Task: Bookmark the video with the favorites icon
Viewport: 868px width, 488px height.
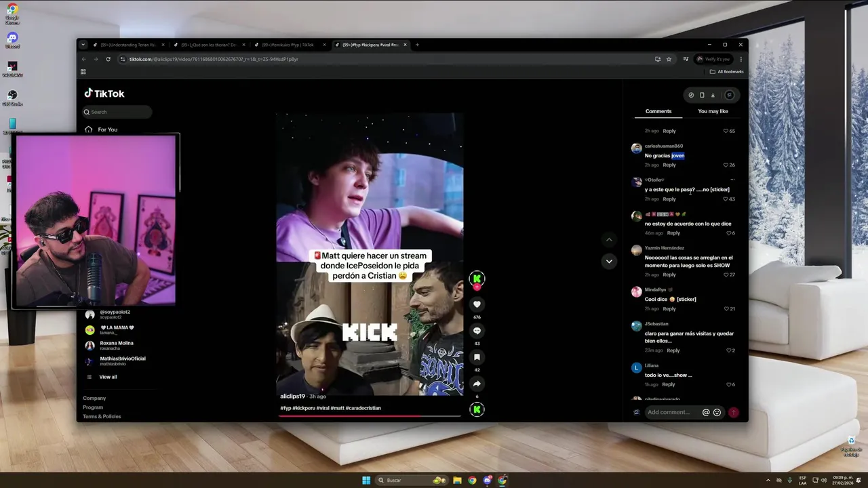Action: click(x=477, y=357)
